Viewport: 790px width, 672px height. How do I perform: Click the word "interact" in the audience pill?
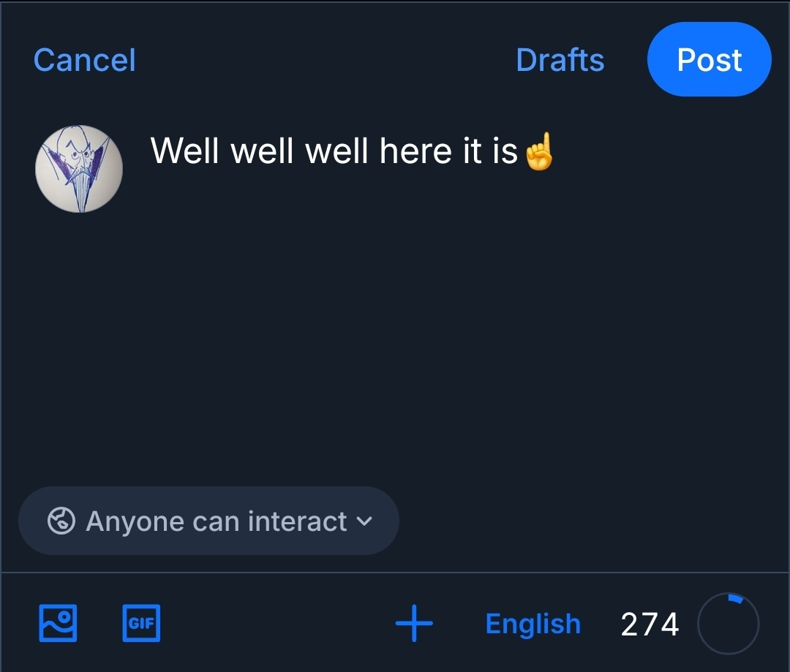click(297, 521)
